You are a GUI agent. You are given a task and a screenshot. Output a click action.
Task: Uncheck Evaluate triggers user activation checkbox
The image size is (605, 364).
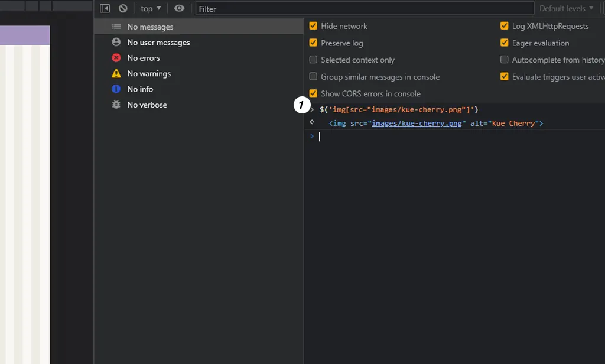pos(505,76)
